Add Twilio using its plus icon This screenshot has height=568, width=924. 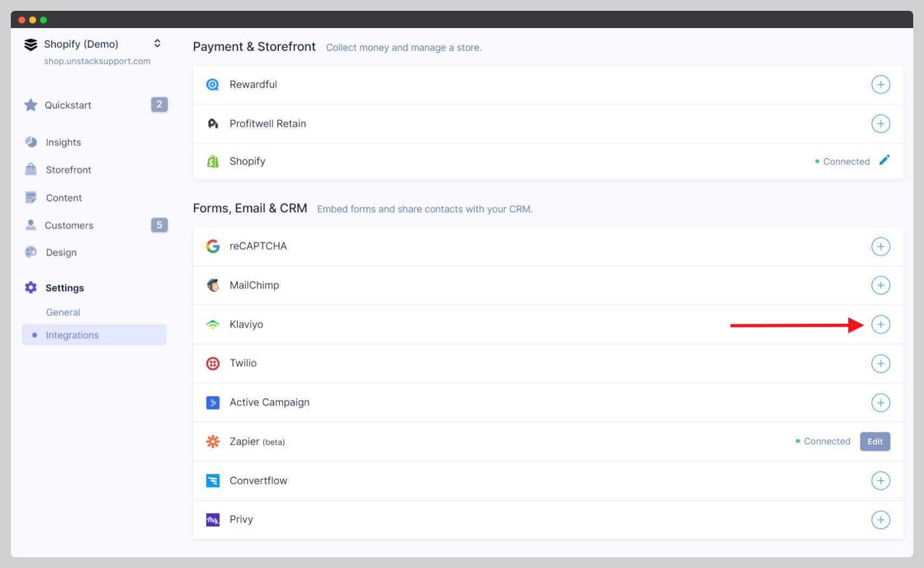pyautogui.click(x=880, y=363)
